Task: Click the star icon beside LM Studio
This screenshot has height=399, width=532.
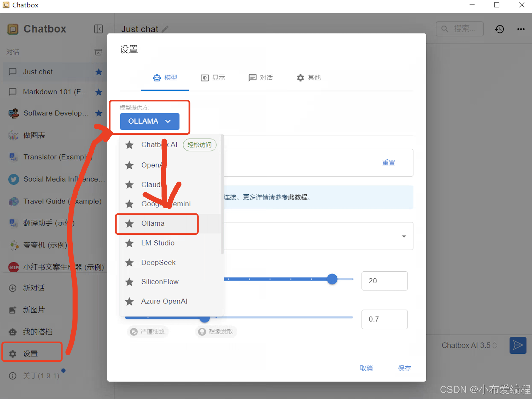Action: click(129, 243)
